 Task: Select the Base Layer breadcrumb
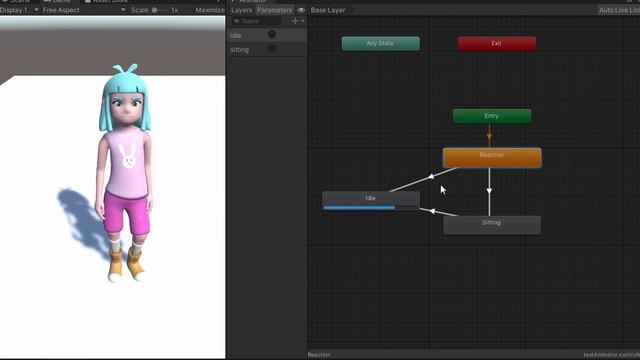pos(328,10)
